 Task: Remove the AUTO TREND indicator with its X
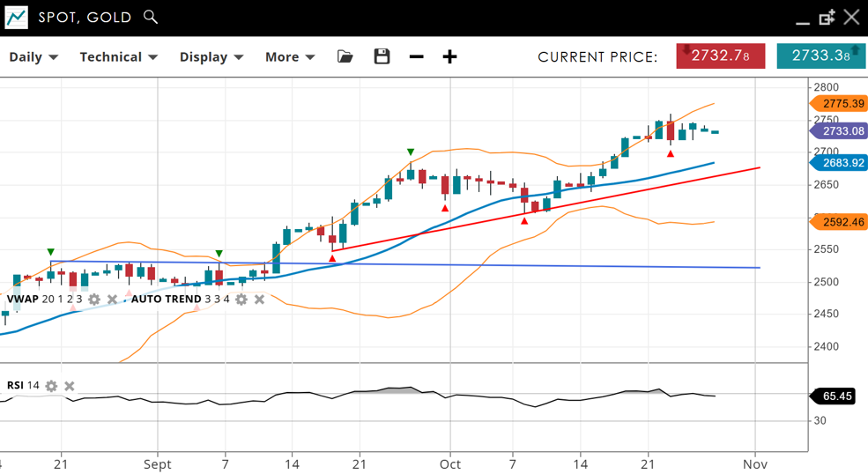click(259, 300)
